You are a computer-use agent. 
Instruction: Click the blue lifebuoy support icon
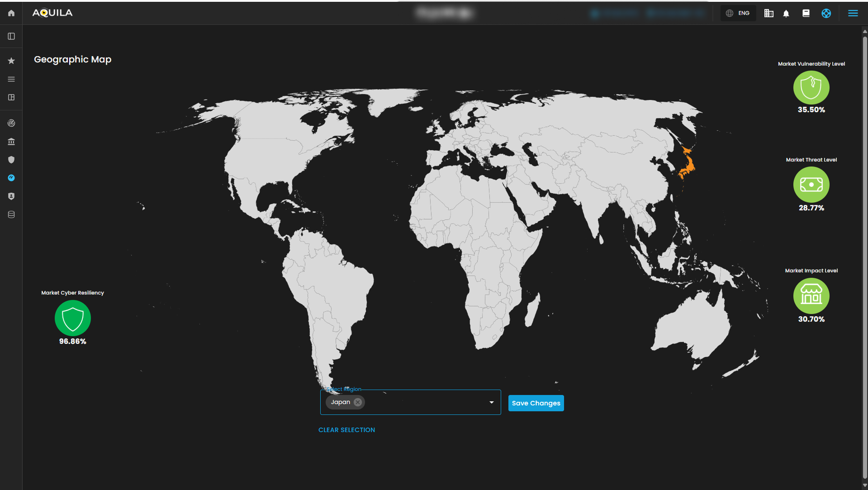pos(826,13)
